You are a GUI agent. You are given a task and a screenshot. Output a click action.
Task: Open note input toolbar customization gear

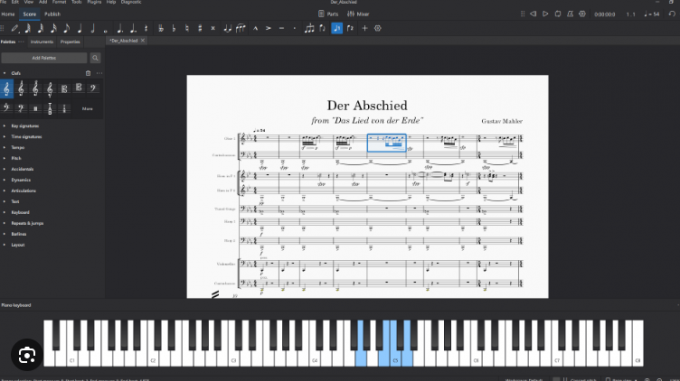(x=378, y=29)
